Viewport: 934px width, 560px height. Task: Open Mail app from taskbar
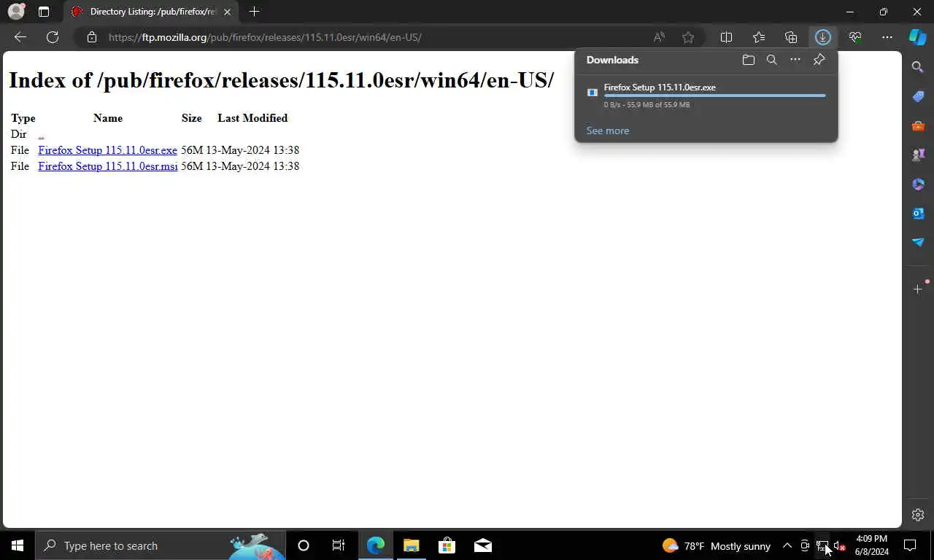[482, 545]
